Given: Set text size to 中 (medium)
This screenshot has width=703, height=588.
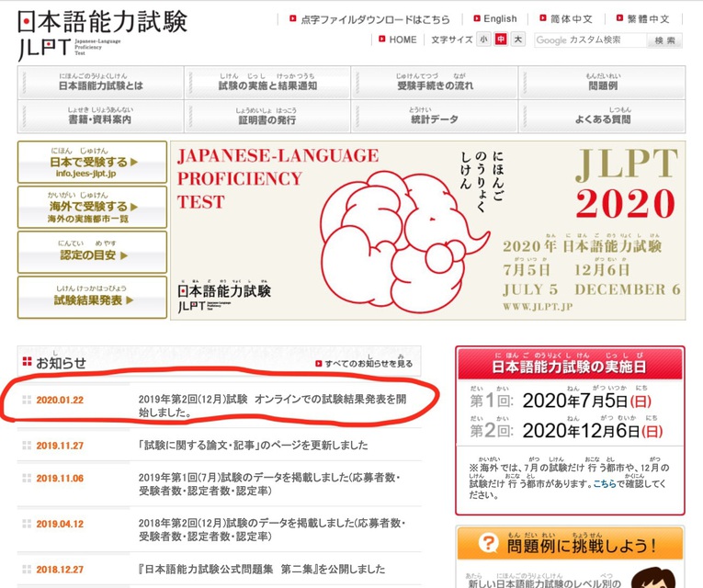Looking at the screenshot, I should [501, 40].
